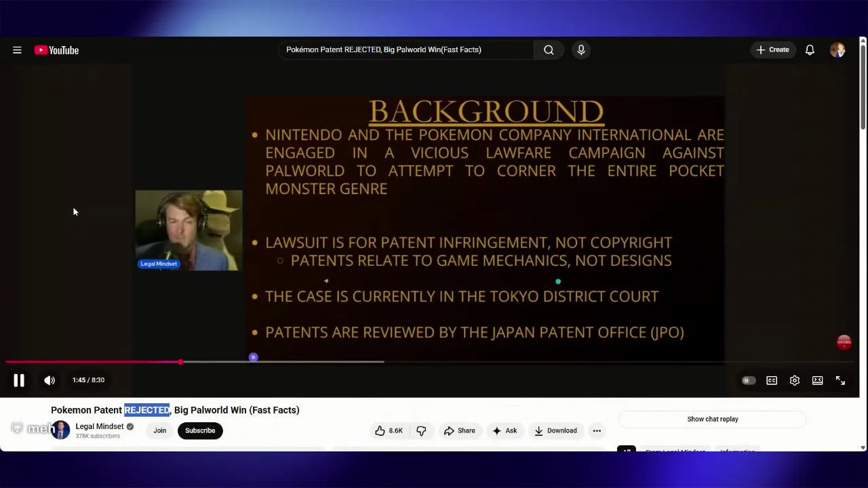Open the Ask AI feature
Viewport: 868px width, 488px height.
click(x=505, y=430)
